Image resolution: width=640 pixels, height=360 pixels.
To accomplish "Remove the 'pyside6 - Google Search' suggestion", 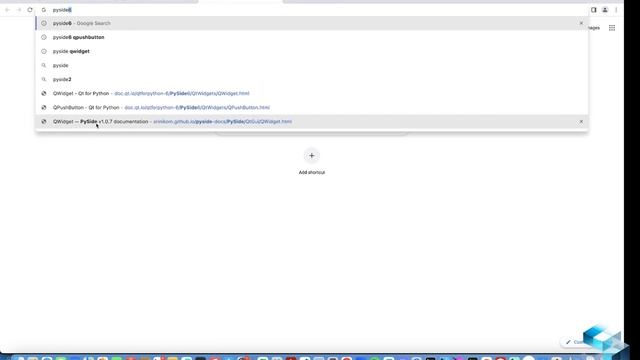I will point(581,23).
